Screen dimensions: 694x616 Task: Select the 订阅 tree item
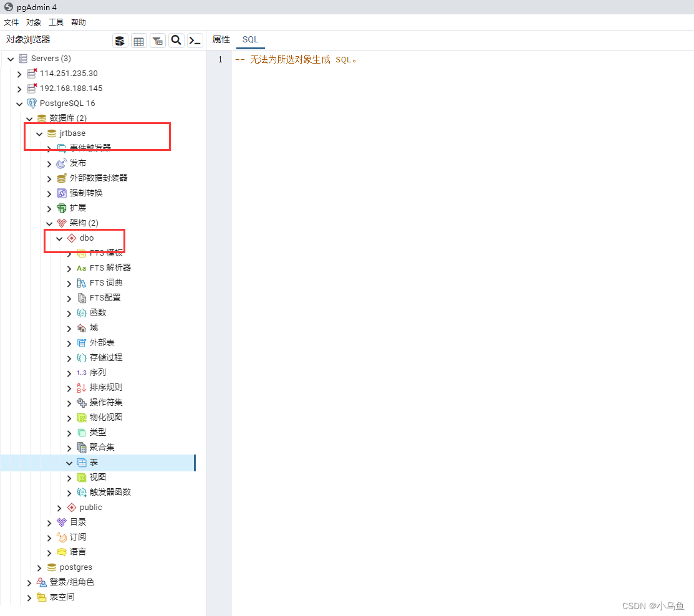[78, 537]
